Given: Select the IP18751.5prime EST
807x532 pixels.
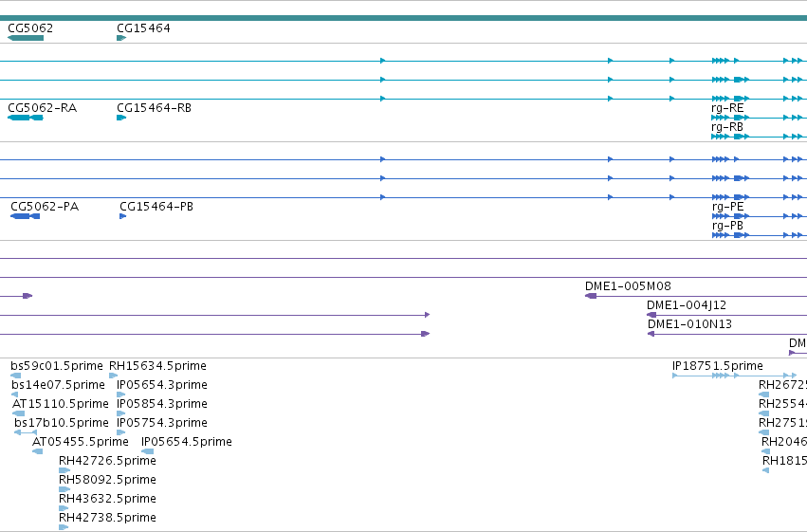Looking at the screenshot, I should click(735, 376).
